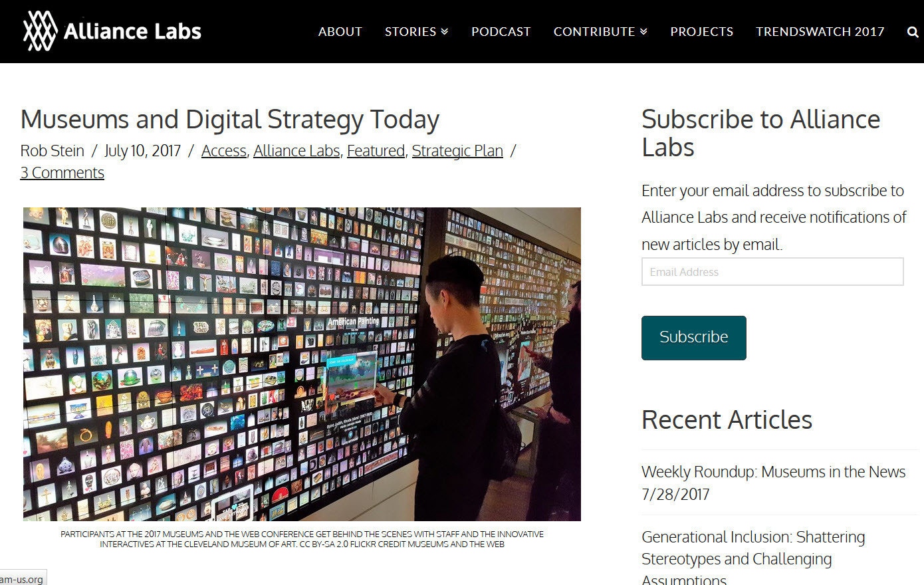The height and width of the screenshot is (585, 924).
Task: Go to the Podcast page
Action: pos(501,31)
